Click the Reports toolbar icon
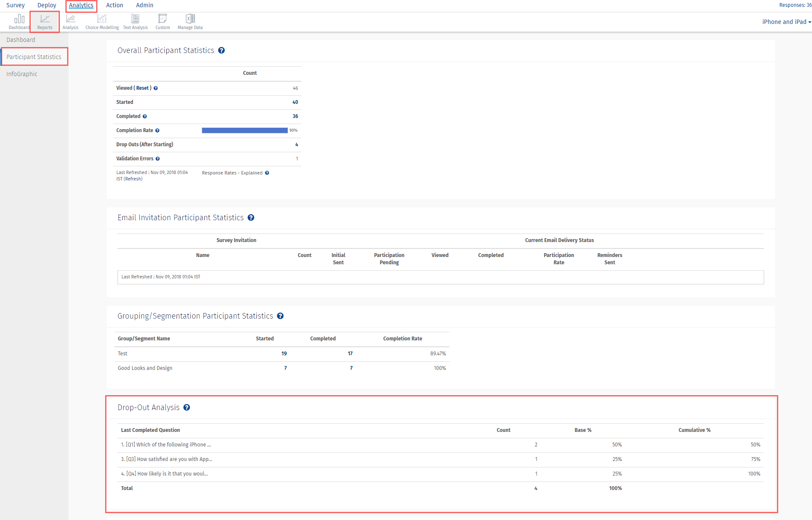The image size is (812, 520). 45,22
